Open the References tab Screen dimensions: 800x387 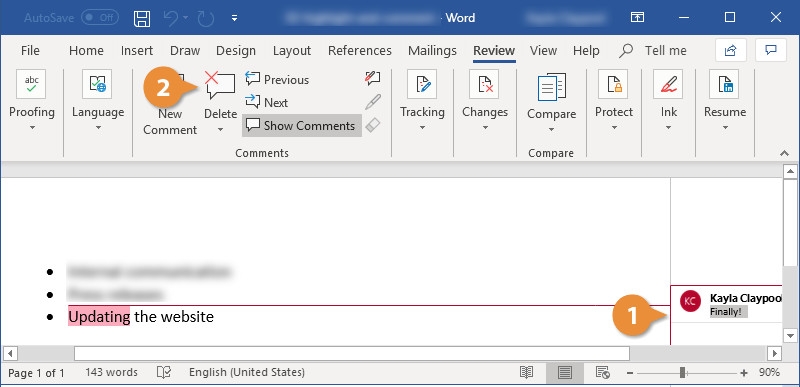coord(360,50)
